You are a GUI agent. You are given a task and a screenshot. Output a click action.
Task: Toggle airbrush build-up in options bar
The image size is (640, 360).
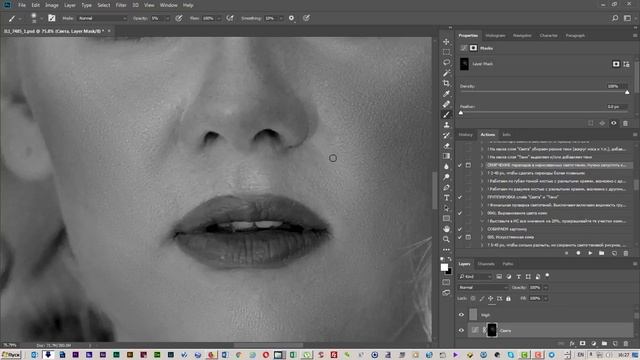click(x=230, y=18)
